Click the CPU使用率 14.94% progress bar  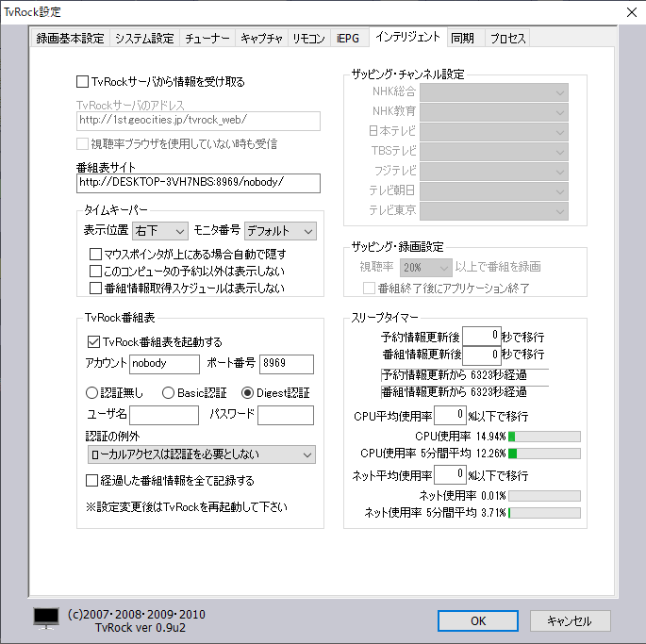coord(544,437)
